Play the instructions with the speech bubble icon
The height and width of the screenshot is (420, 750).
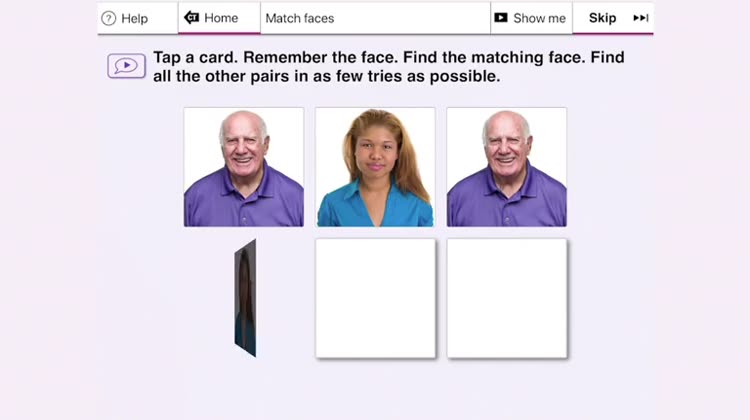[x=126, y=66]
